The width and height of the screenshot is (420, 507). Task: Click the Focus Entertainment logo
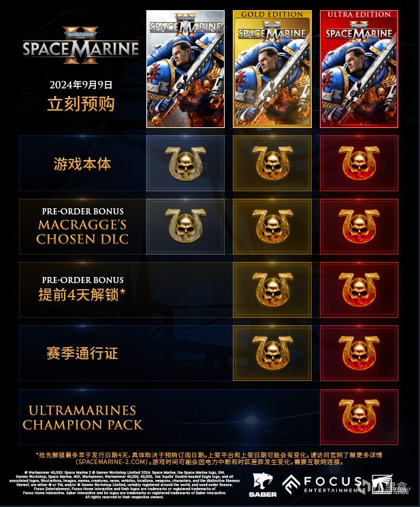(322, 485)
